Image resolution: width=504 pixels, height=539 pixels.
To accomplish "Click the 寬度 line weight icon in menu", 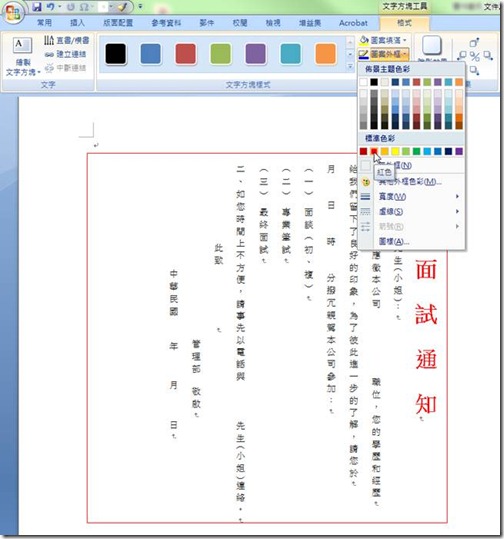I will click(x=365, y=197).
